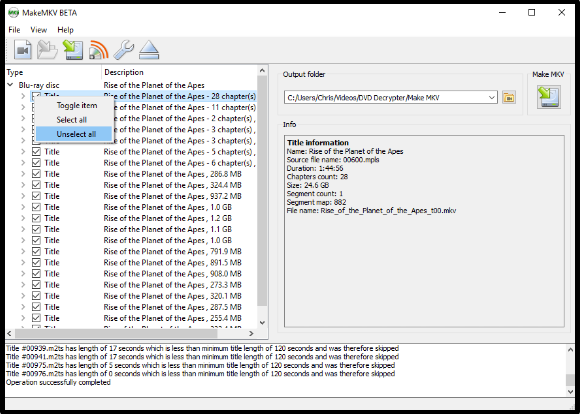Click the title list vertical scrollbar thumb
580x414 pixels.
262,191
